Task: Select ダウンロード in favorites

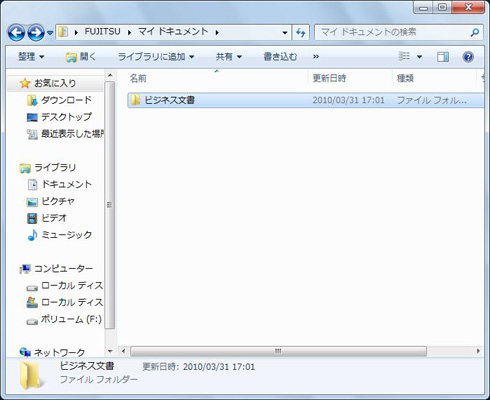Action: [x=59, y=100]
